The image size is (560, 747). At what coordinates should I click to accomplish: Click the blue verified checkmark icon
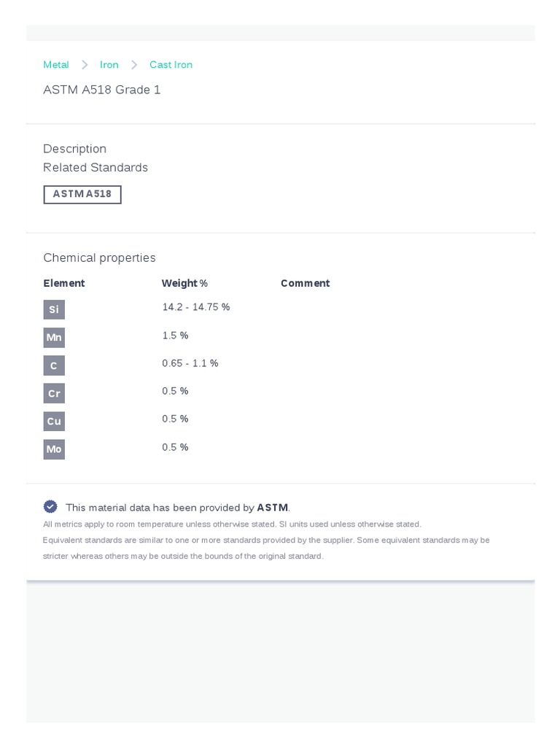(50, 506)
